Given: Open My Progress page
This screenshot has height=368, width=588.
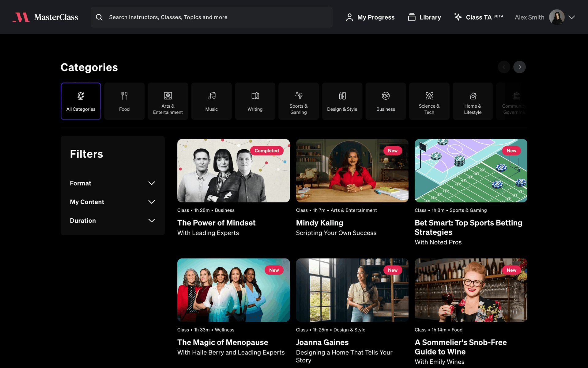Looking at the screenshot, I should tap(370, 17).
